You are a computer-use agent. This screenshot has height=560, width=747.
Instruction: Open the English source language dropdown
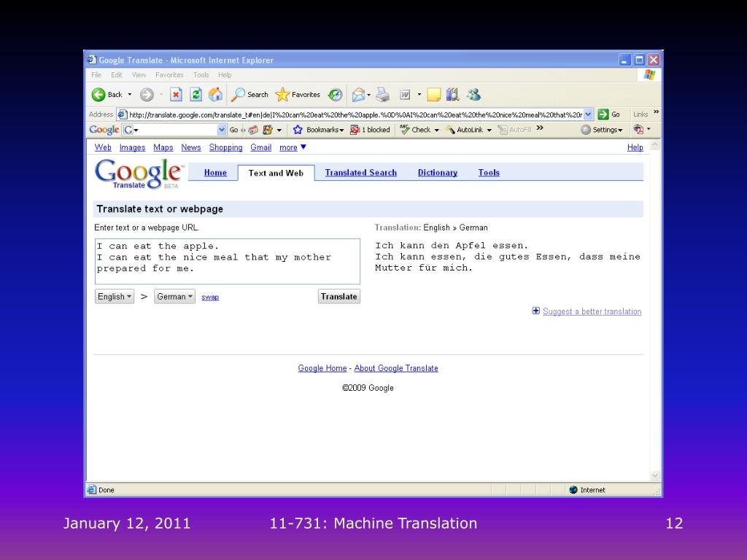coord(115,297)
